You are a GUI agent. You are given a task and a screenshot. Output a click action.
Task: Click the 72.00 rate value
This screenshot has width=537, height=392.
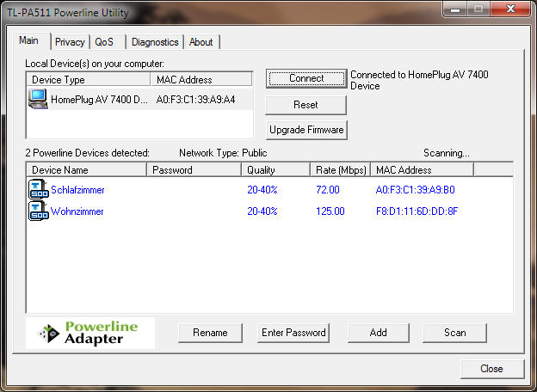click(328, 190)
